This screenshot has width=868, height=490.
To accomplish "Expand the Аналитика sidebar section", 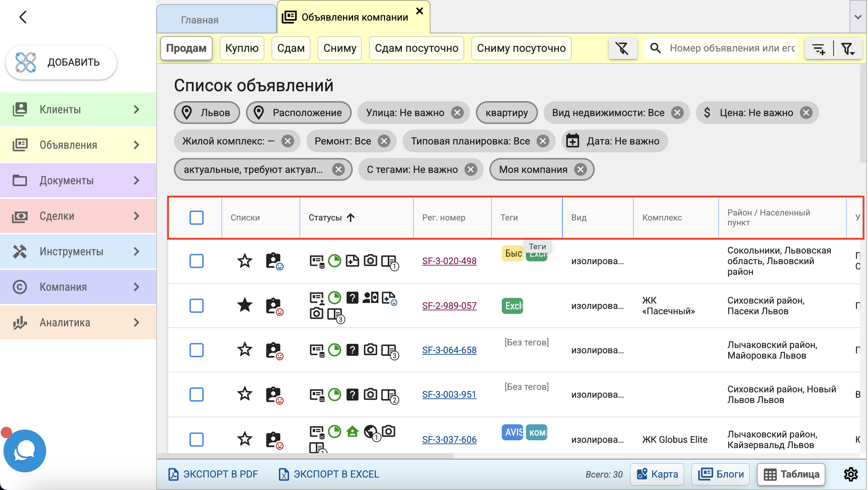I will click(78, 322).
